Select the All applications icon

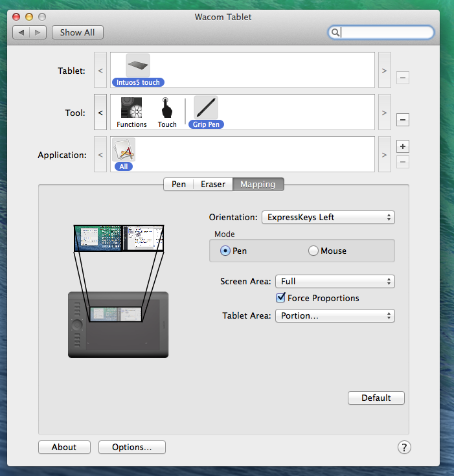pos(124,150)
